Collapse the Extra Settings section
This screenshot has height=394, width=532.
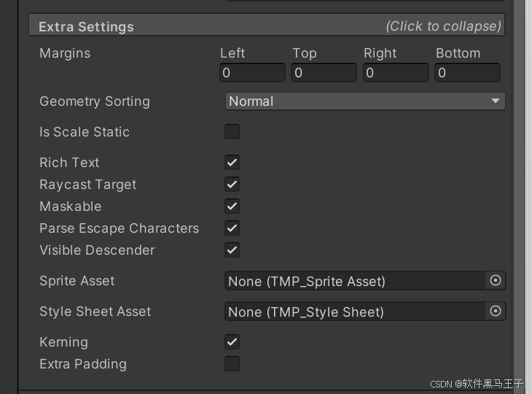pos(267,25)
